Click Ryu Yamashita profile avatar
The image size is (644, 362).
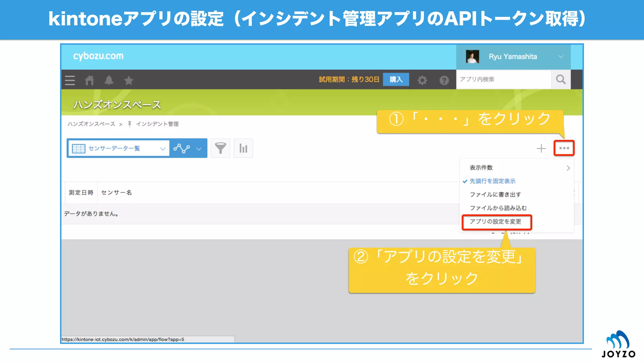tap(472, 57)
